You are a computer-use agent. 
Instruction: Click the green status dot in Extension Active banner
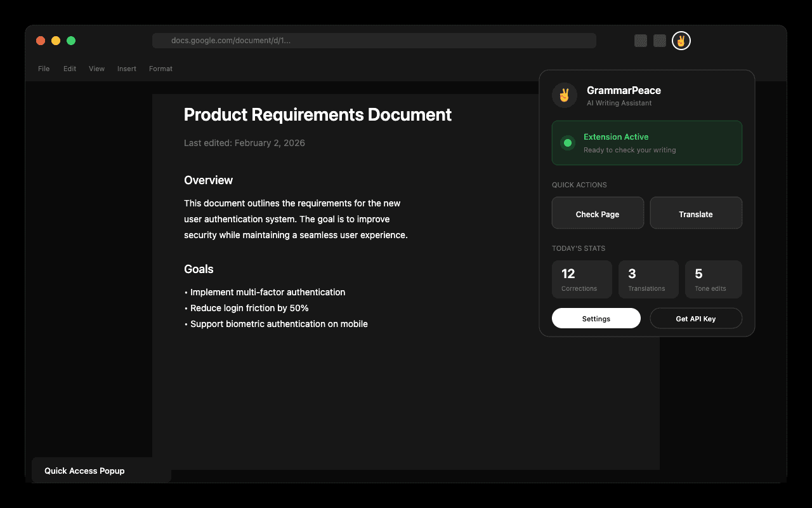[x=567, y=142]
